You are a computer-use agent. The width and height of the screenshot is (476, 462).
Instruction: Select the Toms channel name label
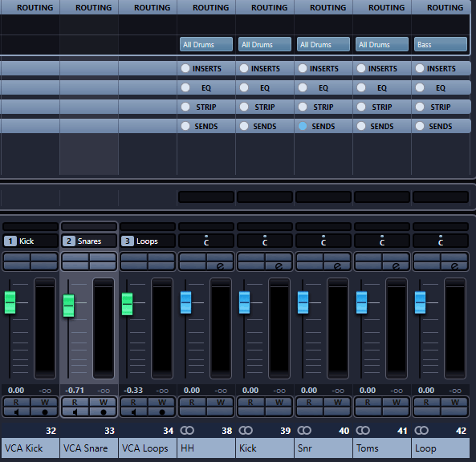[x=382, y=448]
